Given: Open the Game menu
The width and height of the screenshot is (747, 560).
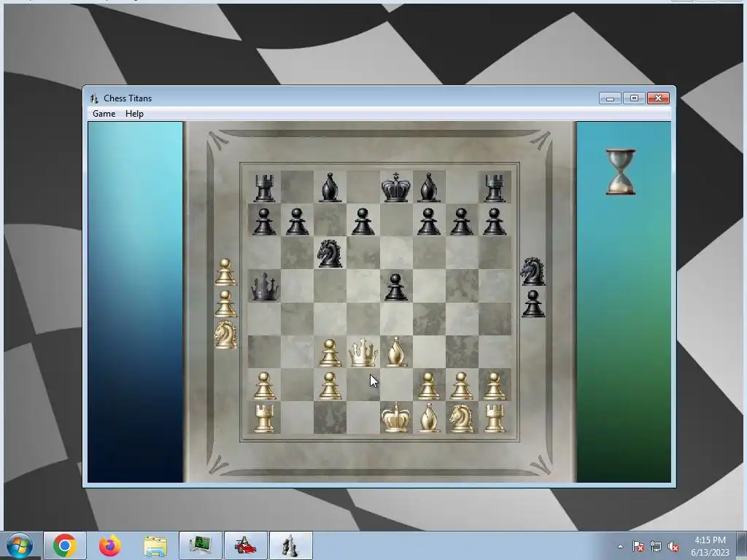Looking at the screenshot, I should (104, 113).
